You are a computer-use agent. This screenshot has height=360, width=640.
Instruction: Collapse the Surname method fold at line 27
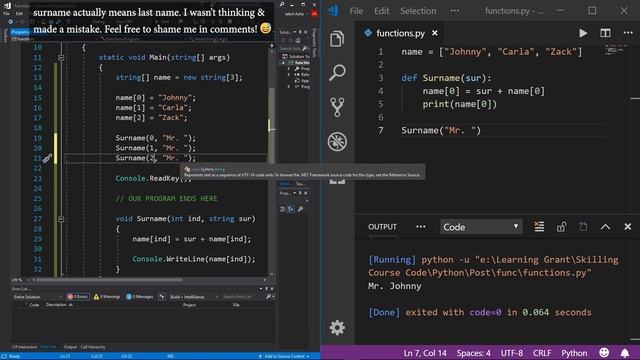tap(61, 219)
